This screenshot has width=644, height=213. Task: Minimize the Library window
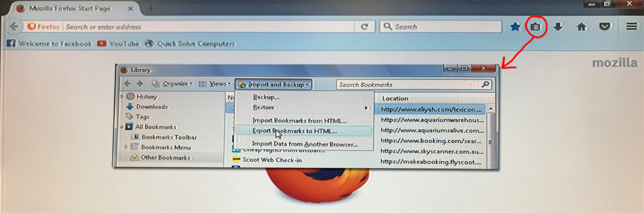pyautogui.click(x=450, y=69)
